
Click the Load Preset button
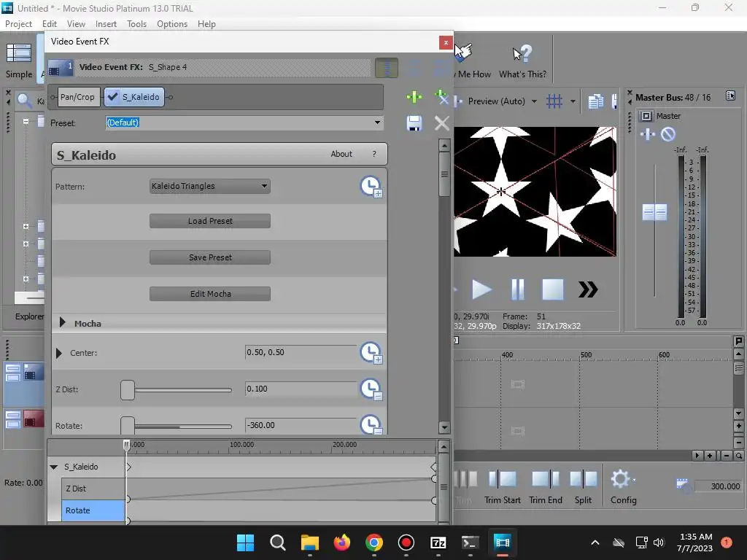210,221
